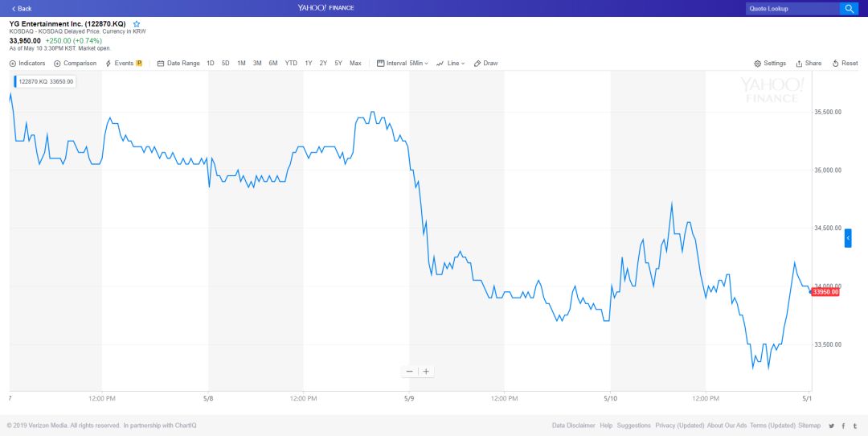Screen dimensions: 868x436
Task: Click the Quote Lookup search field
Action: pos(792,9)
